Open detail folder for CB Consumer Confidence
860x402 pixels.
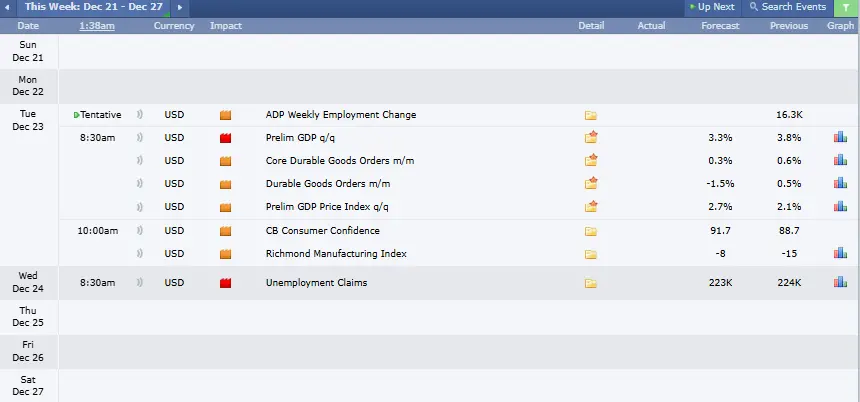point(590,231)
